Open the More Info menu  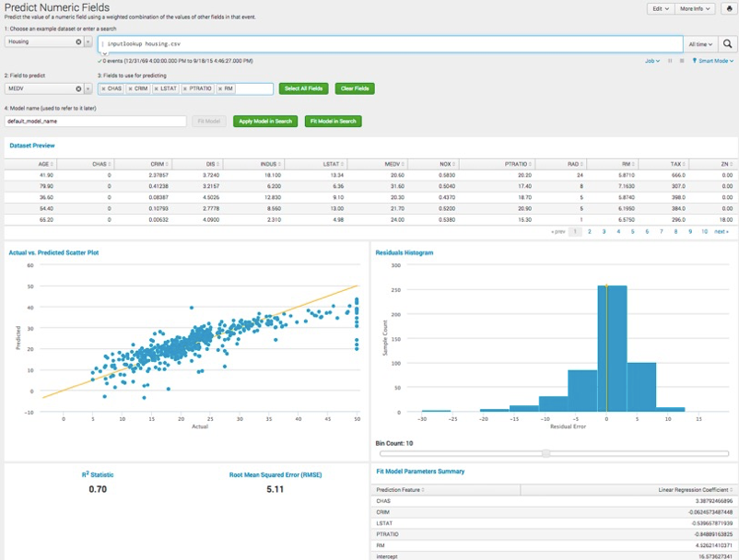point(696,8)
